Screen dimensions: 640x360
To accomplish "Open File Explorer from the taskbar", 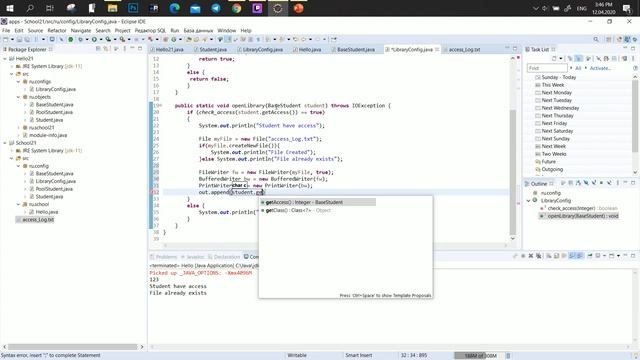I will pyautogui.click(x=112, y=8).
